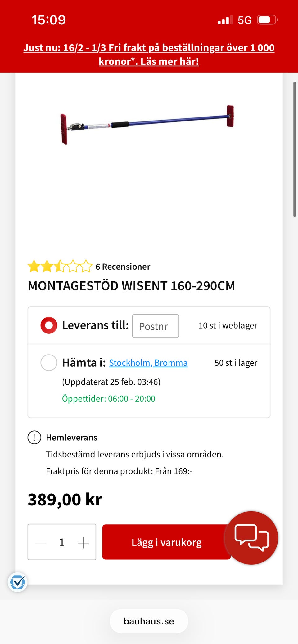
Task: Click the page scrollbar handle
Action: [294, 149]
